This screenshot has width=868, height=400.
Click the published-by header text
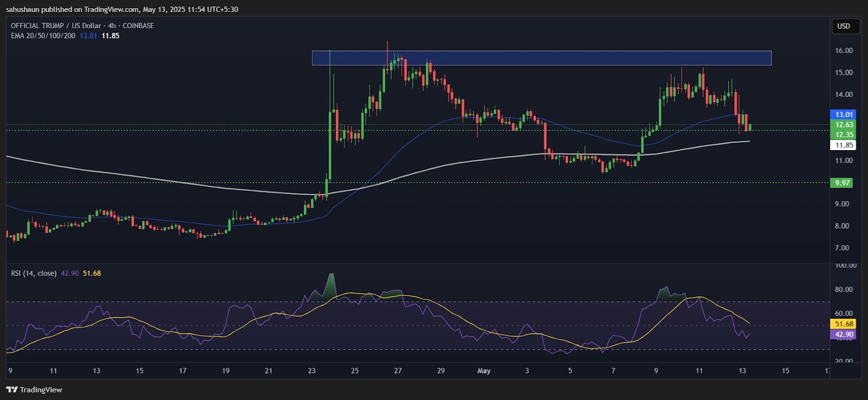pyautogui.click(x=122, y=9)
